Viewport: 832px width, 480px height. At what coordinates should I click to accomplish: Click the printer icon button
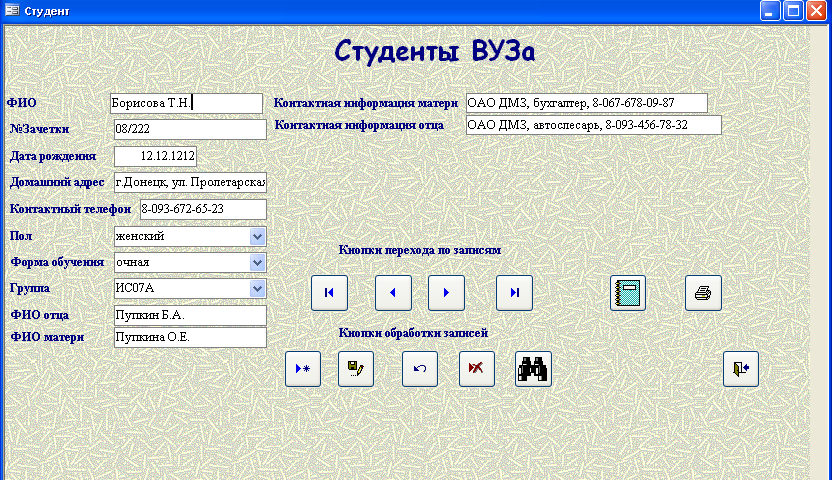703,293
